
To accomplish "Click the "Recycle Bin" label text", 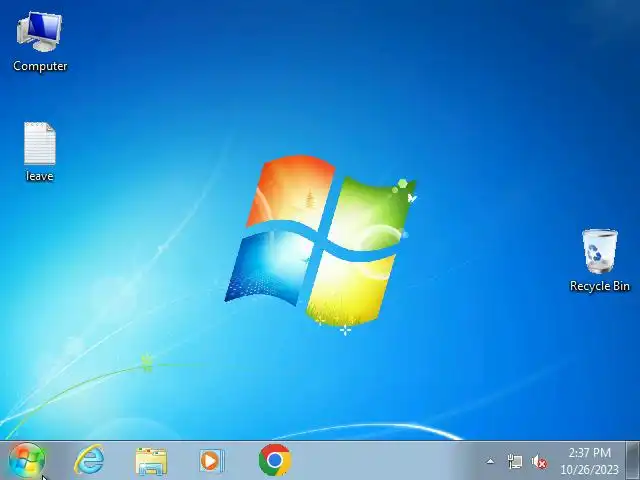I will [x=600, y=286].
